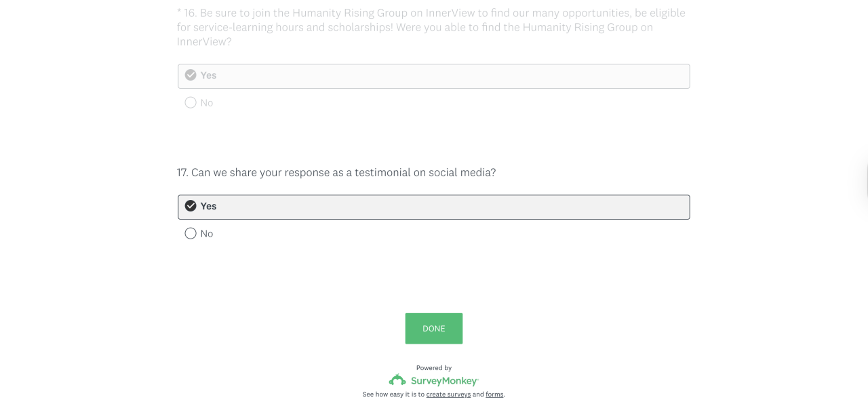Viewport: 868px width, 404px height.
Task: Click the "Yes" label text in question 17
Action: click(208, 206)
